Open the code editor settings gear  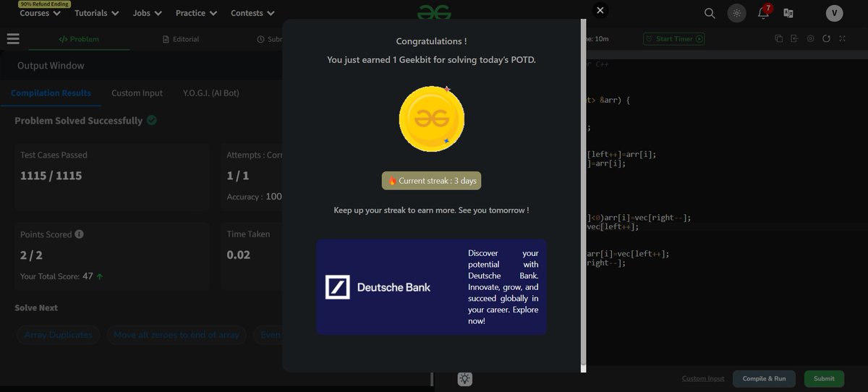tap(810, 39)
